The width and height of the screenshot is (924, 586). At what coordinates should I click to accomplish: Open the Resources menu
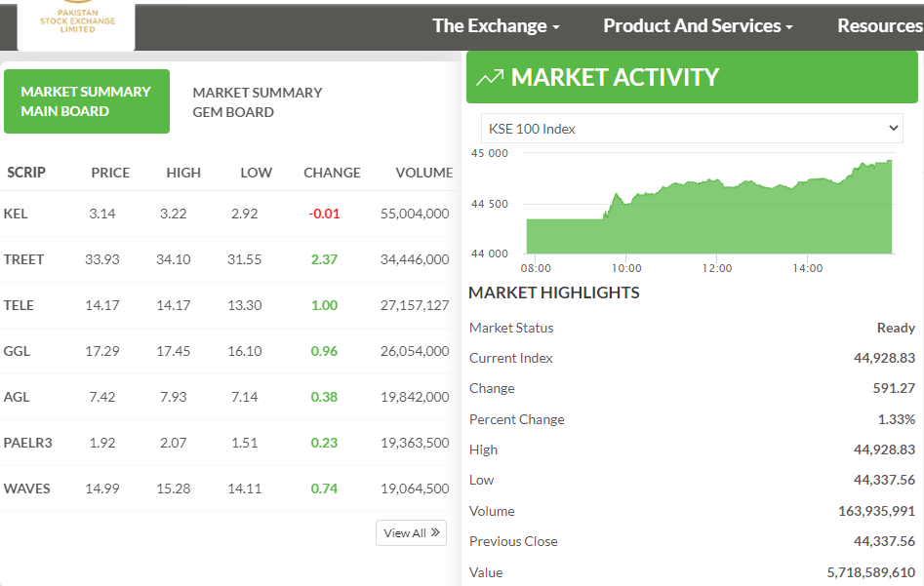click(x=879, y=26)
